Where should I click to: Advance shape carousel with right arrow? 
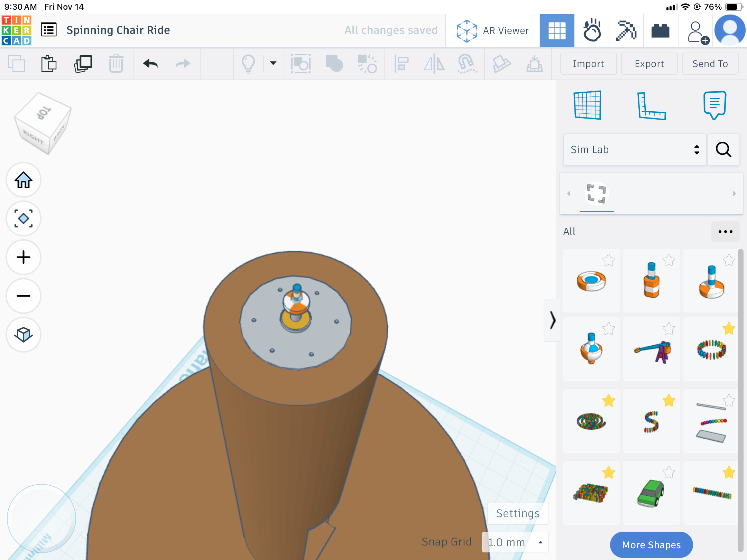[x=734, y=194]
